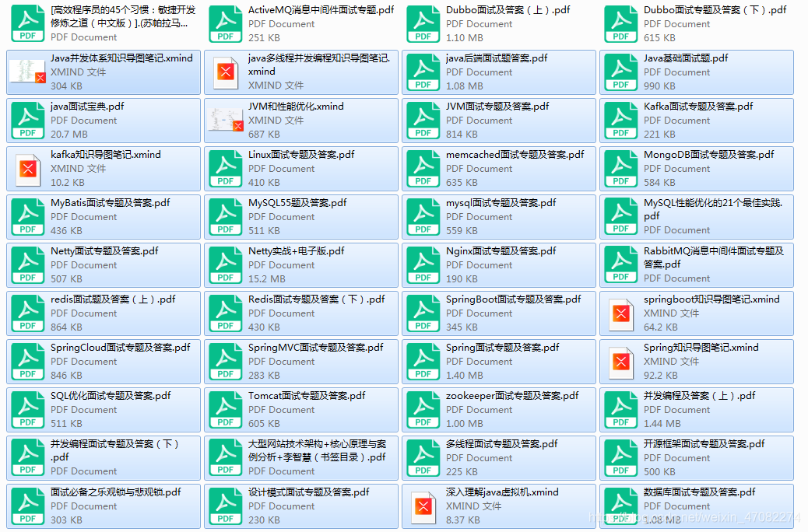Click the PDF icon of Redis面试专题及答案（下）.pdf
This screenshot has height=532, width=808.
226,313
